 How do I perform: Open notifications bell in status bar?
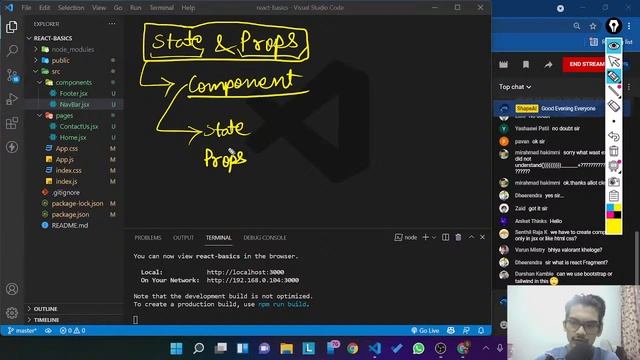481,331
